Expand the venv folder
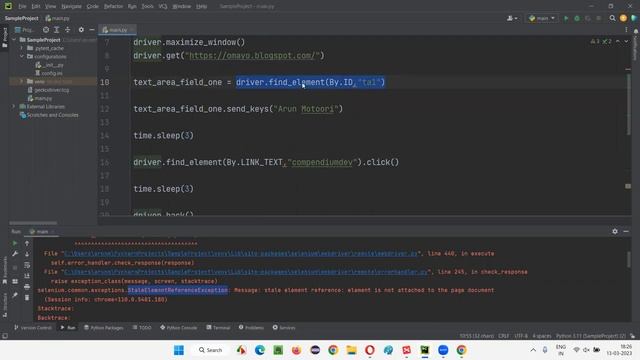 click(22, 81)
